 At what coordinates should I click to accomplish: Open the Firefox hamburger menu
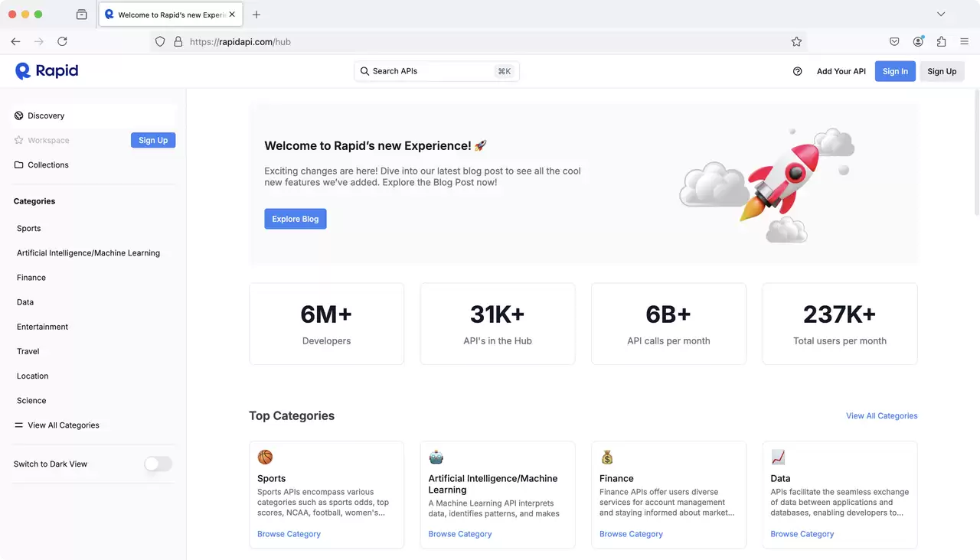tap(964, 42)
